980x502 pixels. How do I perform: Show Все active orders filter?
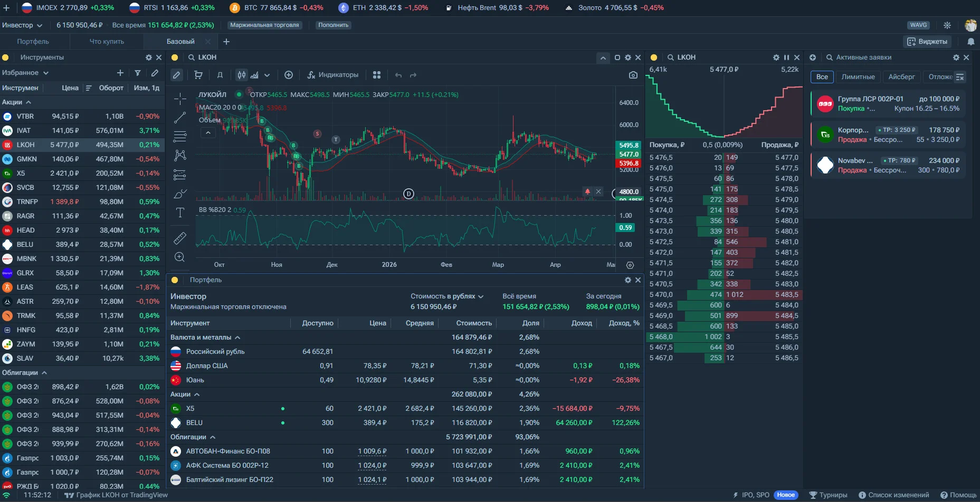(x=822, y=77)
